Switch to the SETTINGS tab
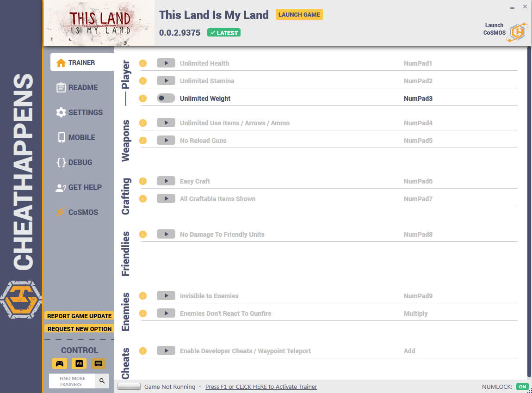532x393 pixels. click(x=80, y=112)
